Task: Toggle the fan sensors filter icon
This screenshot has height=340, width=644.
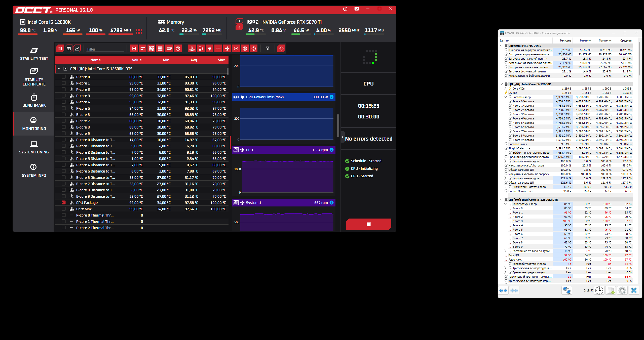Action: 227,49
